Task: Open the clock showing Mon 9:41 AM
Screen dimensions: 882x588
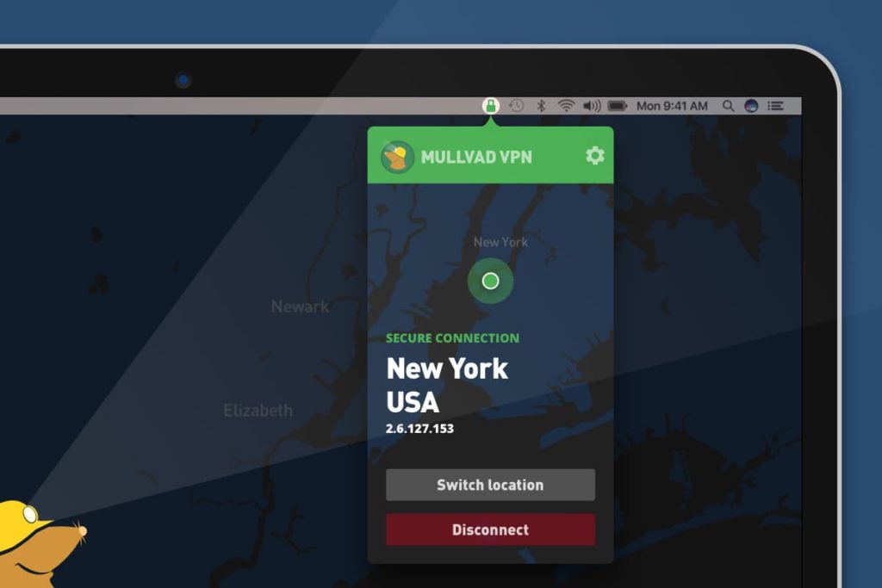Action: [x=672, y=106]
